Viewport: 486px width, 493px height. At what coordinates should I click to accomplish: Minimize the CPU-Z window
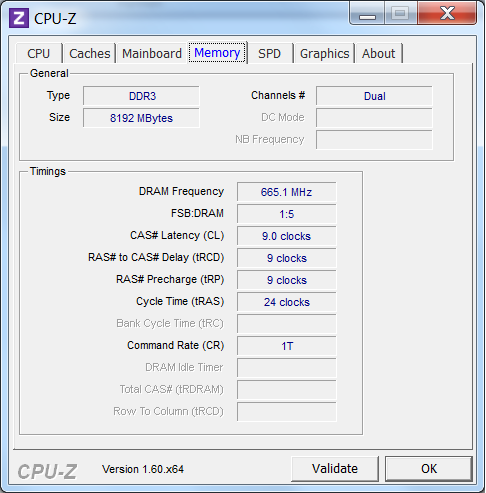[367, 13]
